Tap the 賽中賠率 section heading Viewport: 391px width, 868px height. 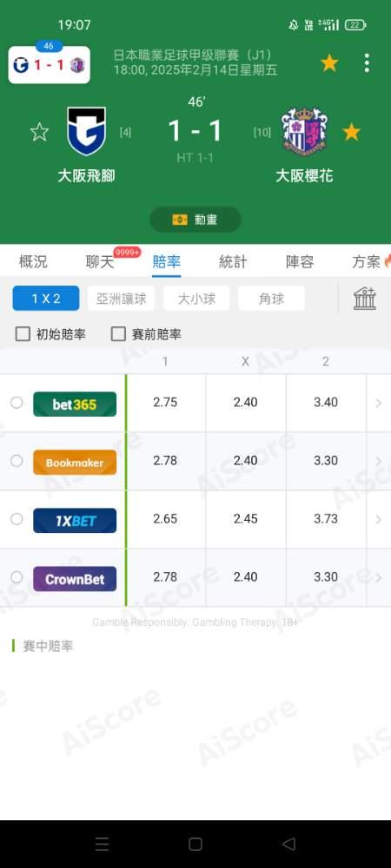click(x=48, y=646)
